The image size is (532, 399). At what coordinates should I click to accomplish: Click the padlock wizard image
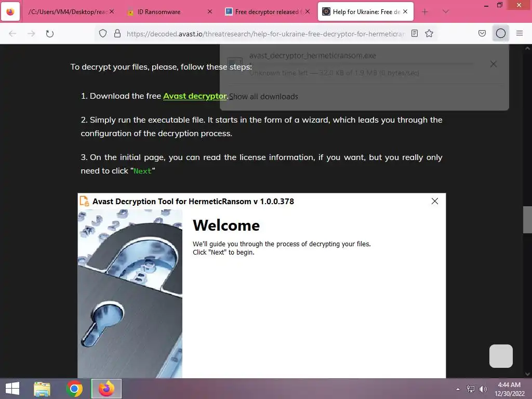coord(130,294)
